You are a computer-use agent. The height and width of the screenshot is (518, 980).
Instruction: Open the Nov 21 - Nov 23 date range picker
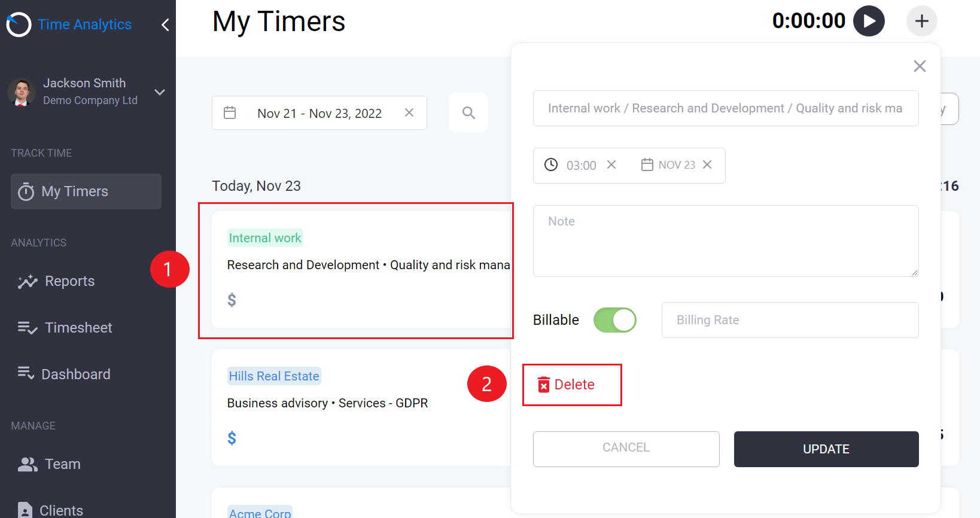(x=319, y=113)
